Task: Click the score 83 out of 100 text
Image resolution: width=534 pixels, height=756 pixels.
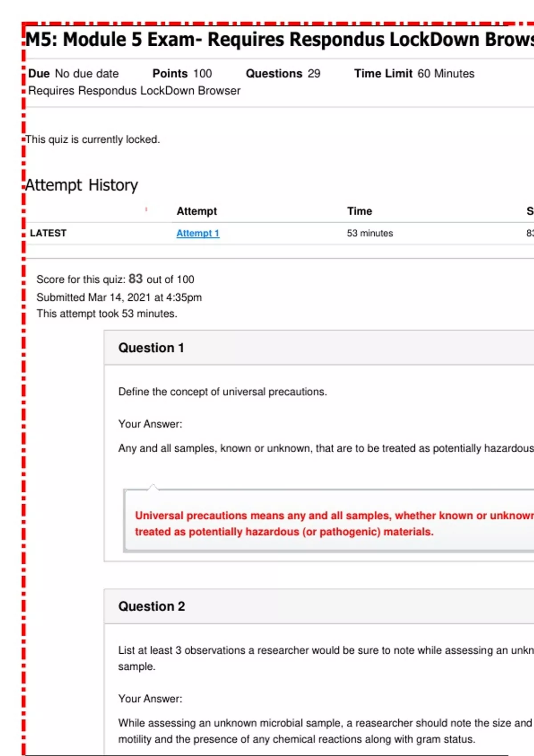Action: tap(115, 279)
